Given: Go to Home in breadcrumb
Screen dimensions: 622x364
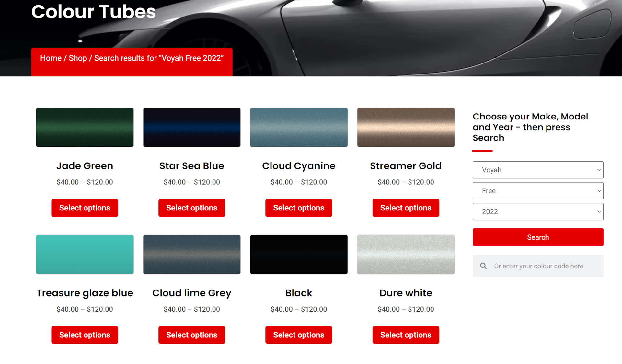Looking at the screenshot, I should pyautogui.click(x=51, y=58).
